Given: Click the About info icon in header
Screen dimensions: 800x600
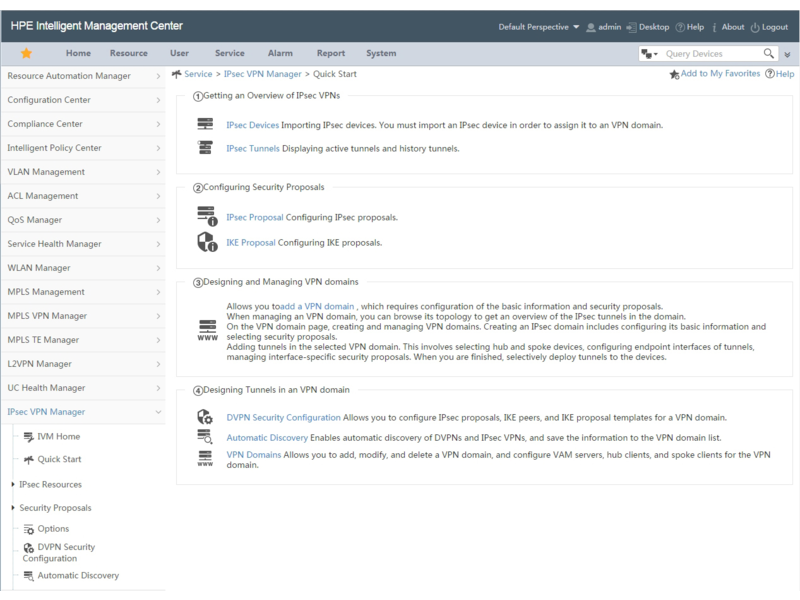Looking at the screenshot, I should (714, 27).
